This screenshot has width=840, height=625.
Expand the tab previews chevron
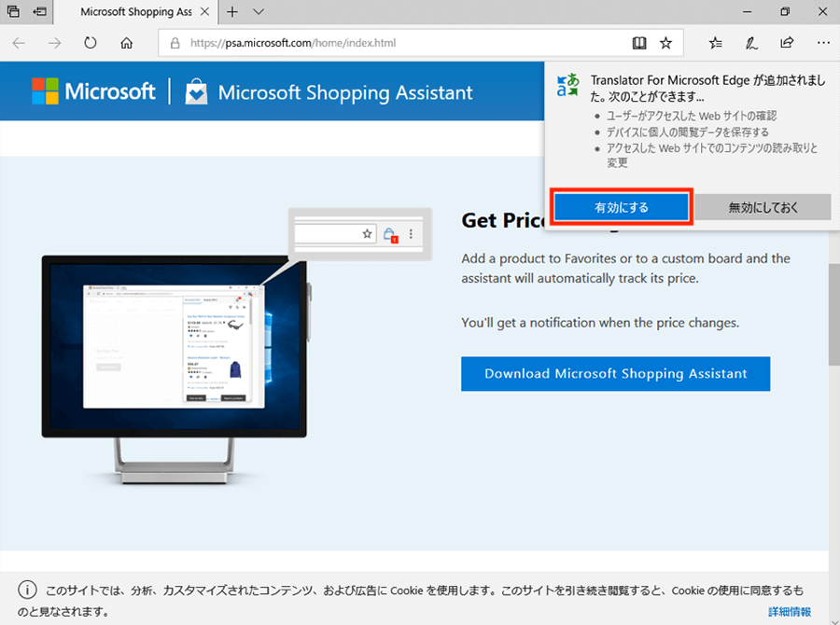(x=259, y=12)
